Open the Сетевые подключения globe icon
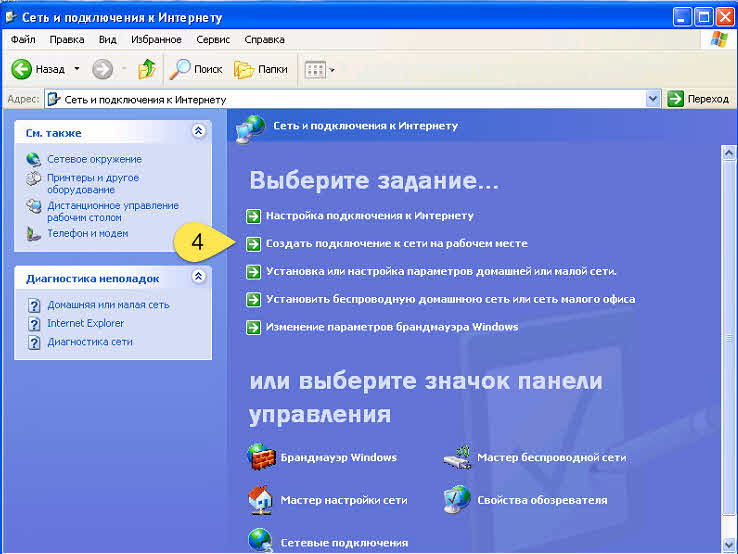Screen dimensions: 738x554 click(x=260, y=540)
